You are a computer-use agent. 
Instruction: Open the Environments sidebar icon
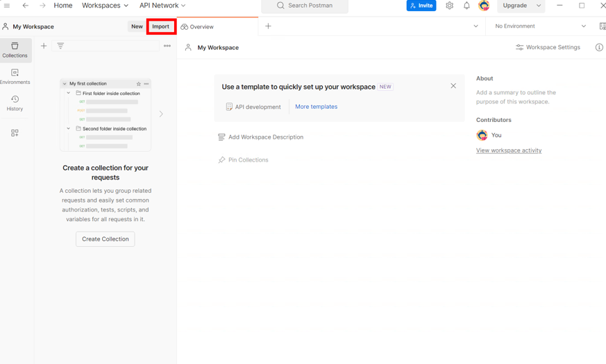(x=15, y=76)
